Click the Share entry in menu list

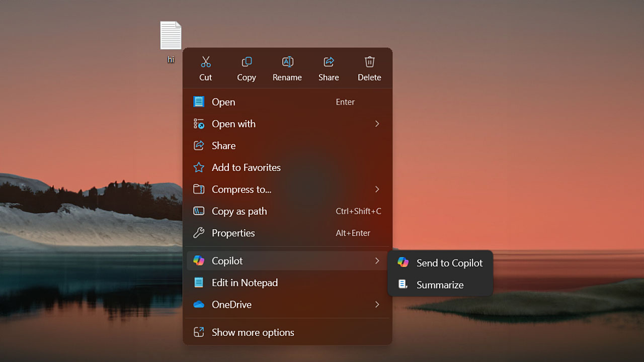point(223,146)
